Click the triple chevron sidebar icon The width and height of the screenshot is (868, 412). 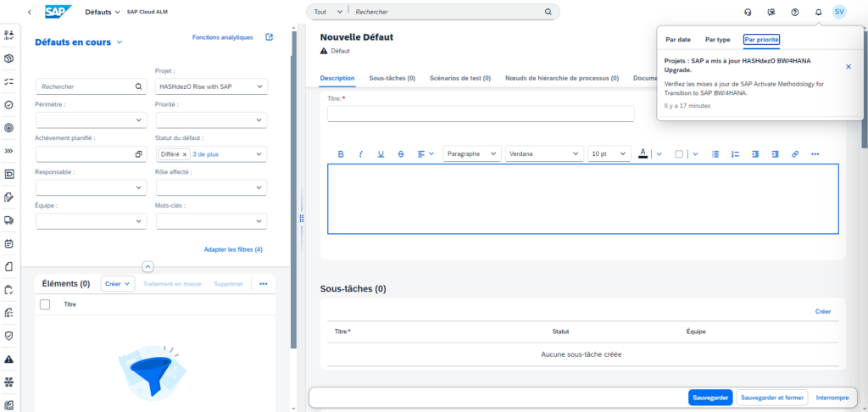pyautogui.click(x=8, y=151)
